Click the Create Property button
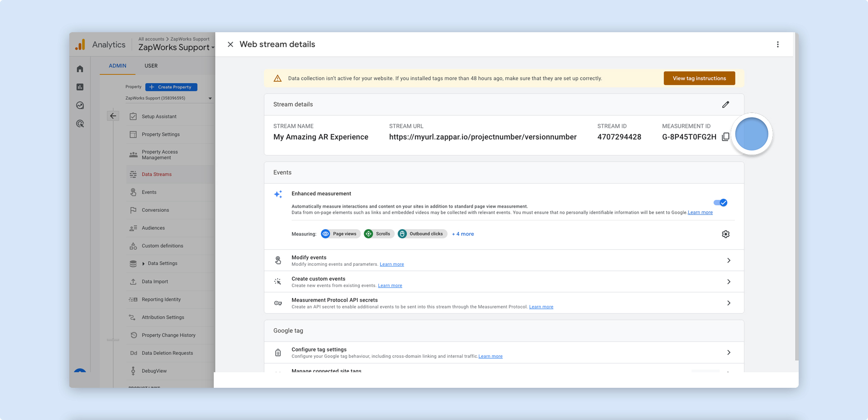The image size is (868, 420). (x=171, y=87)
